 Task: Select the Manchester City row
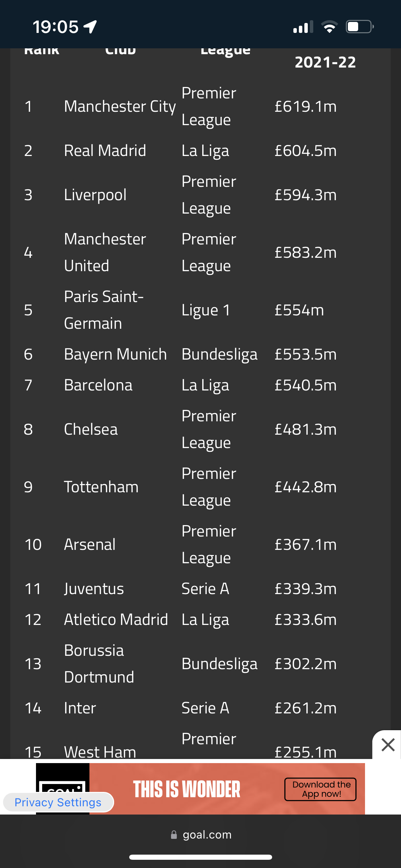pyautogui.click(x=200, y=106)
